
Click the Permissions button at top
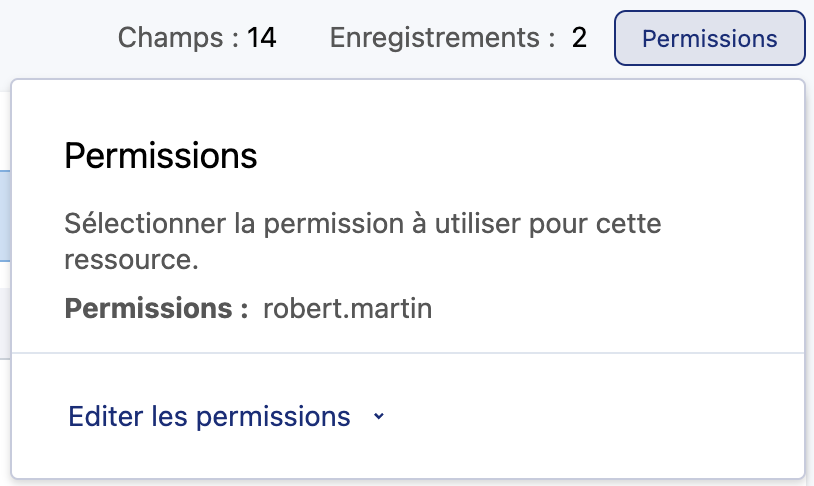[x=709, y=39]
